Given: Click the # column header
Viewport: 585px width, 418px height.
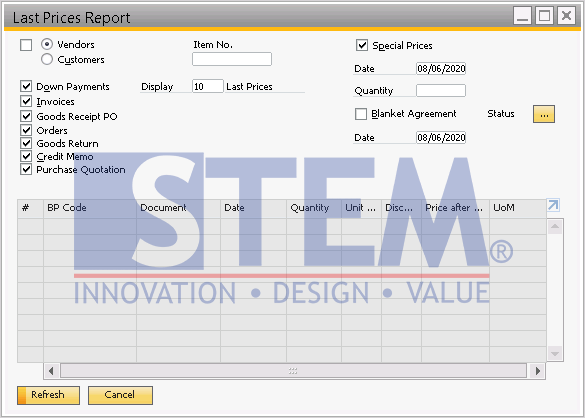Looking at the screenshot, I should [x=31, y=208].
